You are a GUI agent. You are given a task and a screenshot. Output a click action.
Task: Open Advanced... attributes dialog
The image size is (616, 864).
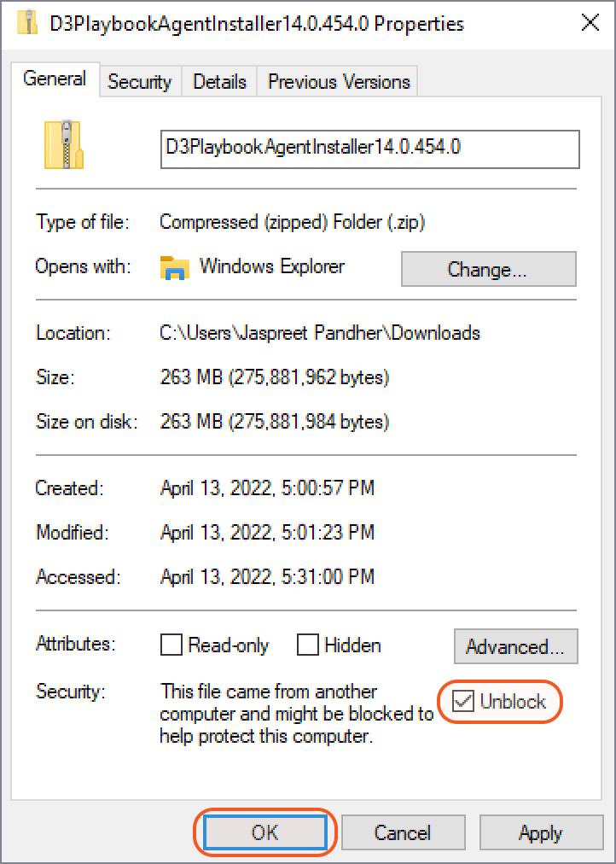[515, 646]
